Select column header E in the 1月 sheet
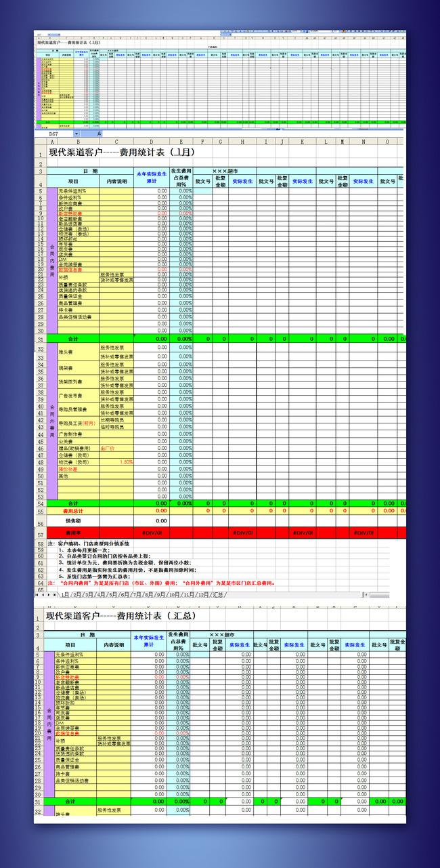440x868 pixels. pos(180,142)
